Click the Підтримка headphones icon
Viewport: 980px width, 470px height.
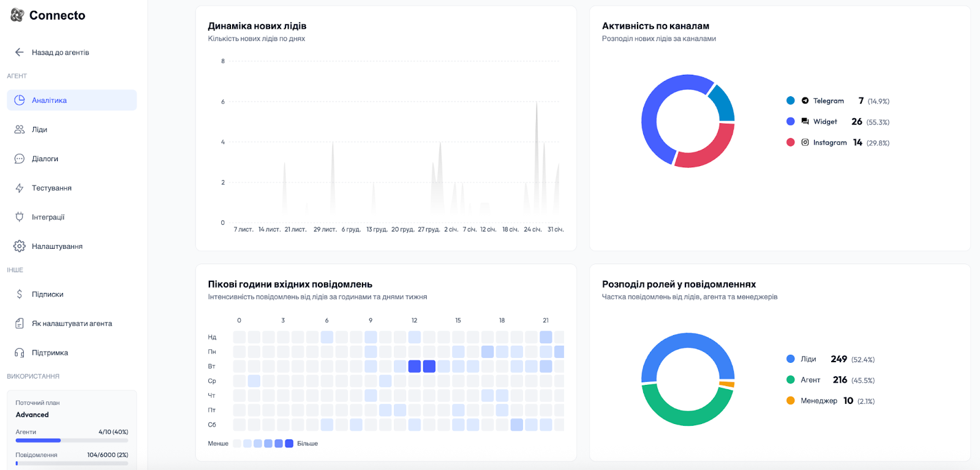coord(20,353)
